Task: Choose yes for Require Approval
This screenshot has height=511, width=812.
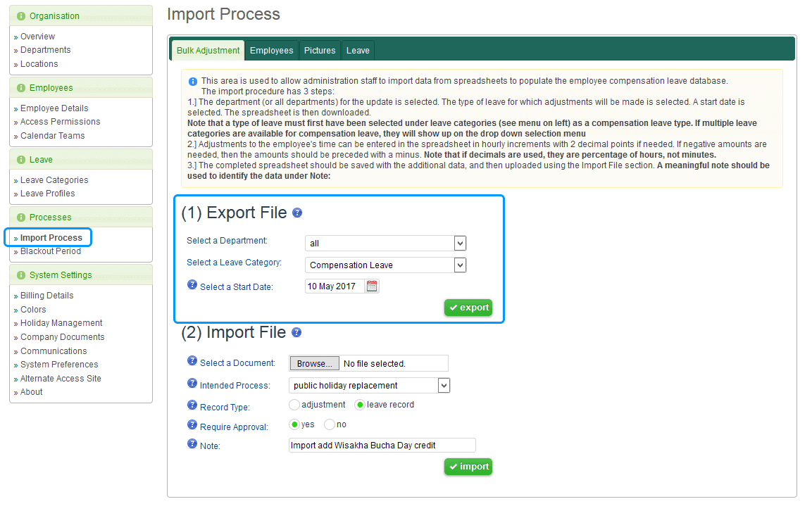Action: (294, 424)
